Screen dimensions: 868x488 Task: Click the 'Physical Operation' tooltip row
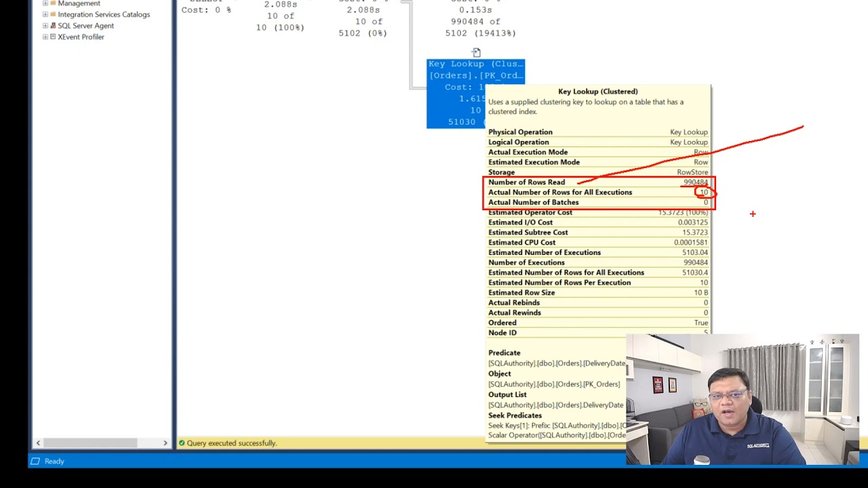pyautogui.click(x=598, y=132)
